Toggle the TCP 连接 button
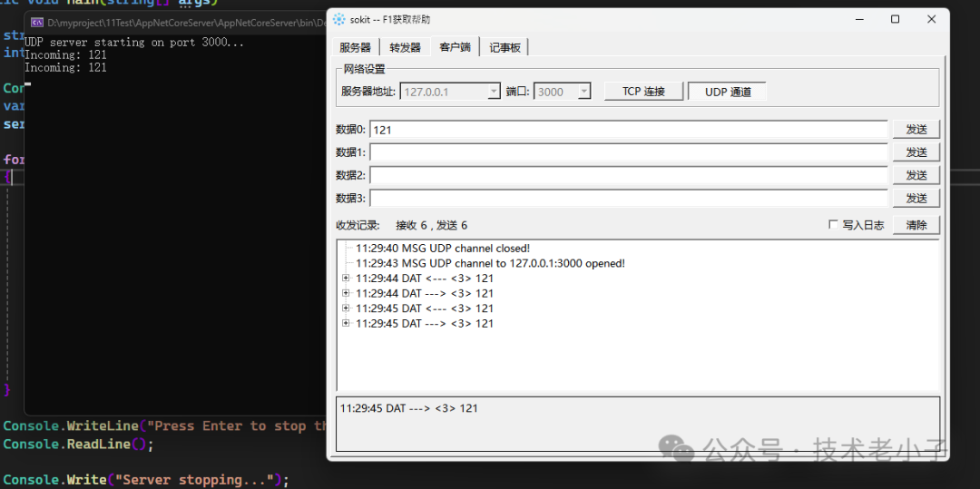This screenshot has height=489, width=980. (x=643, y=92)
